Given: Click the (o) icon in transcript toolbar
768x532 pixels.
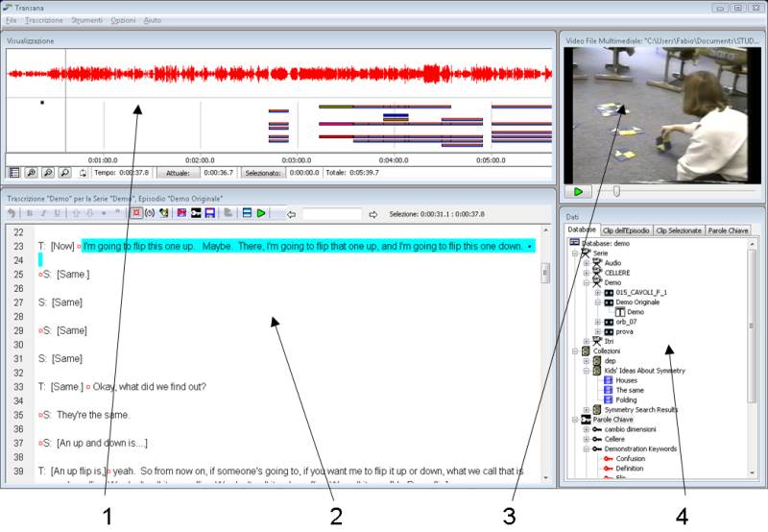Looking at the screenshot, I should pos(150,213).
